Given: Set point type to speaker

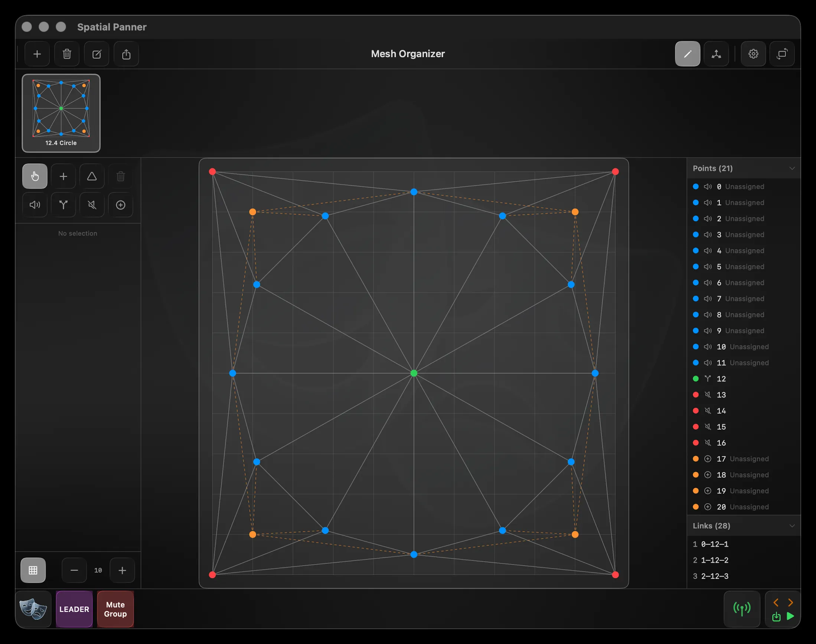Looking at the screenshot, I should (x=35, y=205).
